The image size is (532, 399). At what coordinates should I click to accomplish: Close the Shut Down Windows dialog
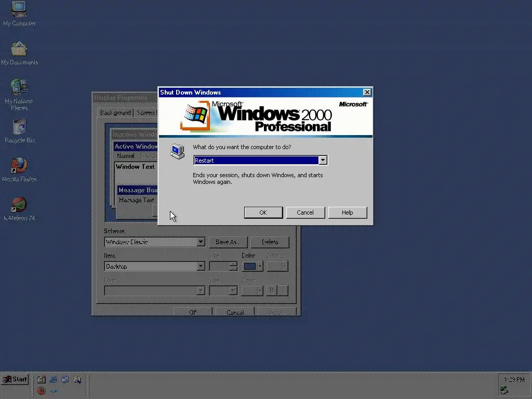(367, 92)
